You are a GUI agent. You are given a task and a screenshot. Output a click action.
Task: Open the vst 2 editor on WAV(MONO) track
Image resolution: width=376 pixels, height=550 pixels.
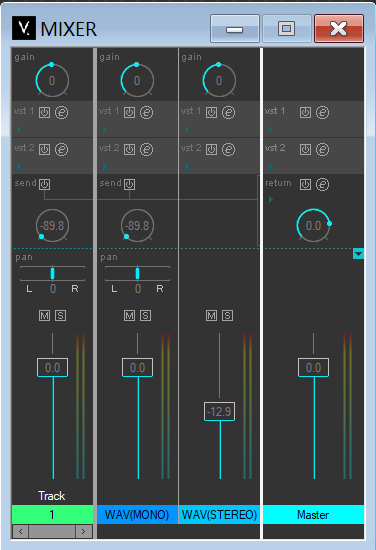(147, 149)
